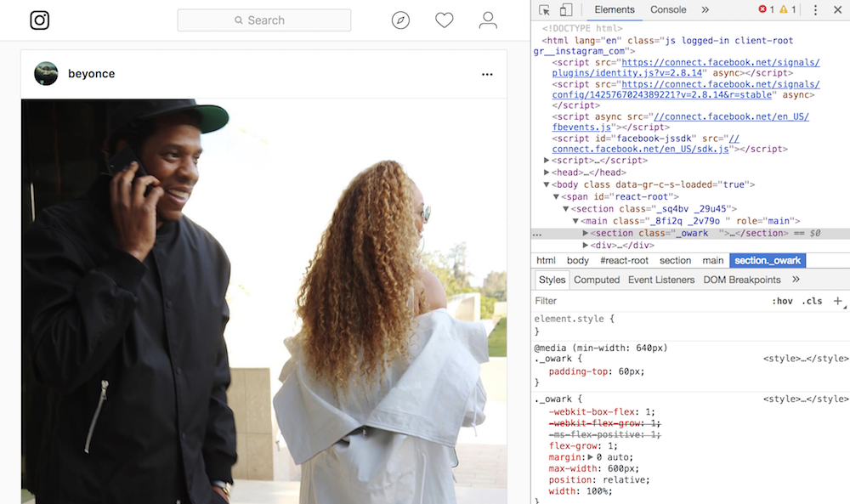
Task: Show more DevTools tabs via top chevron
Action: [705, 9]
